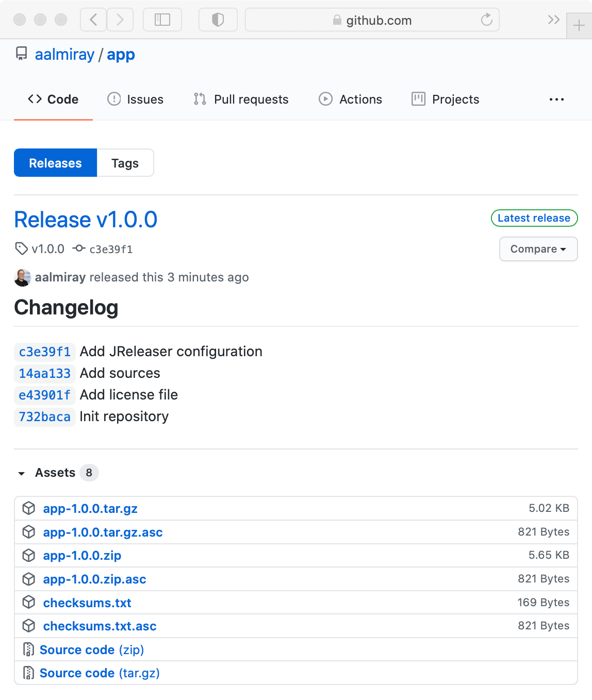Image resolution: width=592 pixels, height=700 pixels.
Task: Select the Releases button
Action: [55, 163]
